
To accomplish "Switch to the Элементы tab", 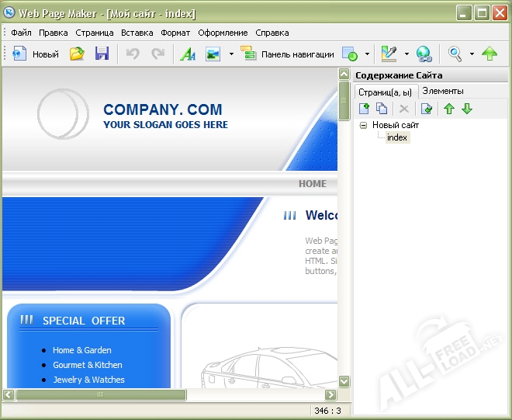I will tap(443, 91).
